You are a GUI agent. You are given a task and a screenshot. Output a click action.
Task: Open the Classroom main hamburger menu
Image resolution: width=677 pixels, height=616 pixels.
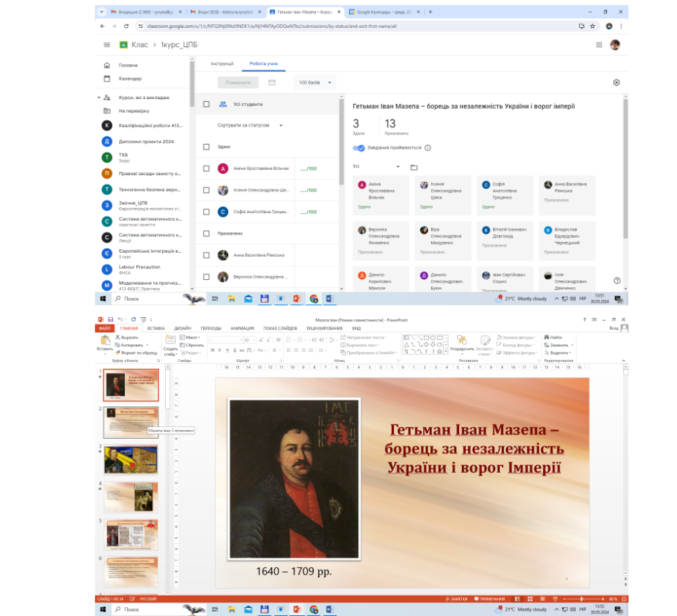pyautogui.click(x=107, y=45)
